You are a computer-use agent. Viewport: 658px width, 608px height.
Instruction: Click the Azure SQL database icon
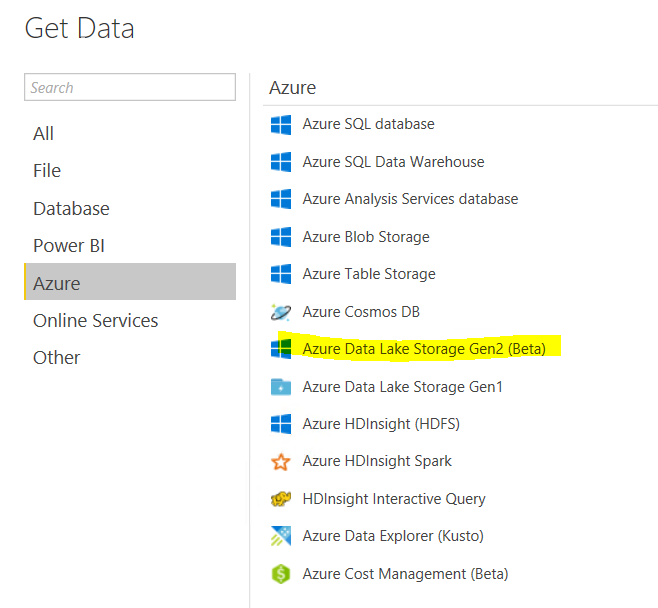281,125
